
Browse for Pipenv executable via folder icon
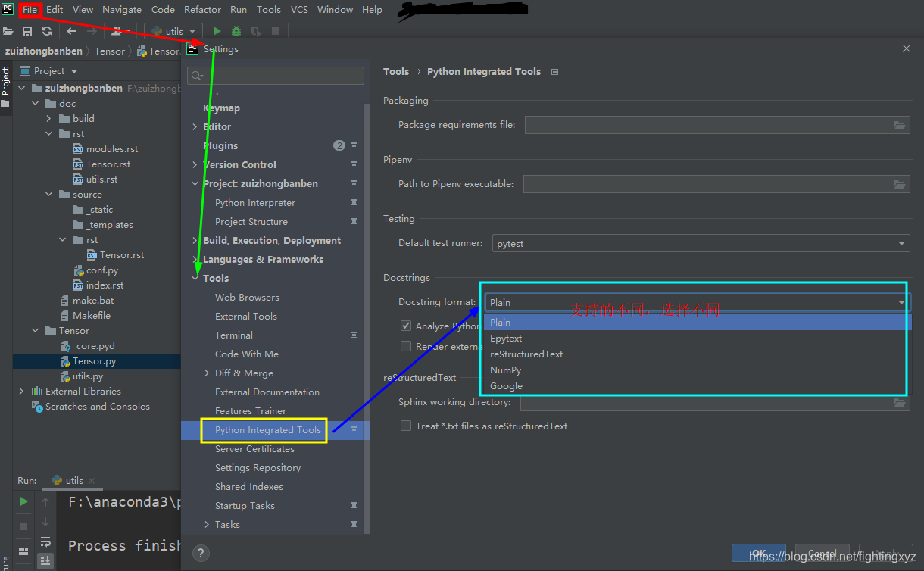pos(900,184)
